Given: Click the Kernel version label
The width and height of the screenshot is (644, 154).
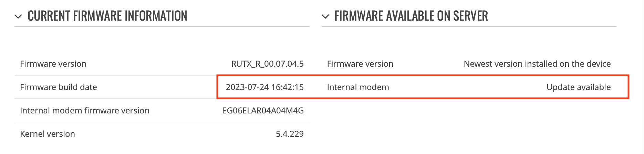Looking at the screenshot, I should [48, 134].
